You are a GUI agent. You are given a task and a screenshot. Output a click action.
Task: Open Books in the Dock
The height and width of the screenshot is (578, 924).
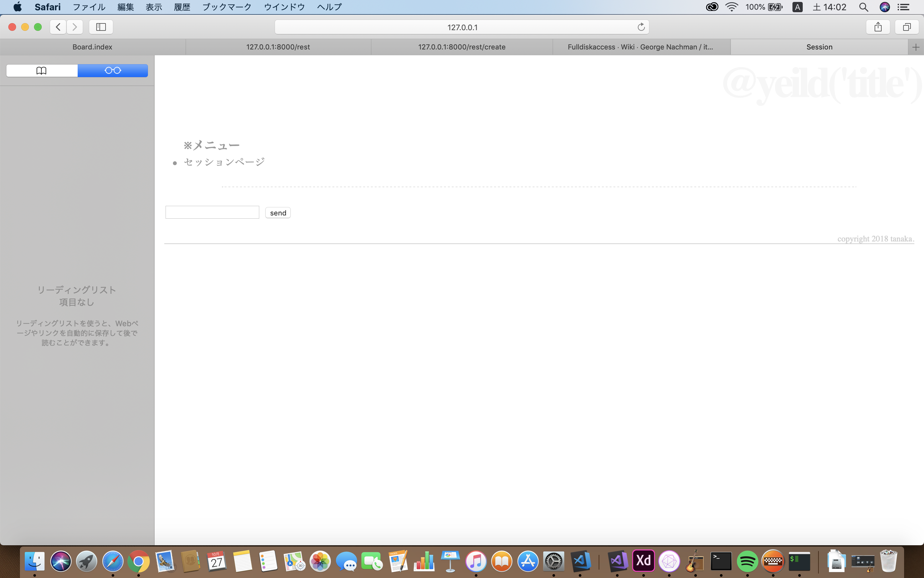click(502, 561)
